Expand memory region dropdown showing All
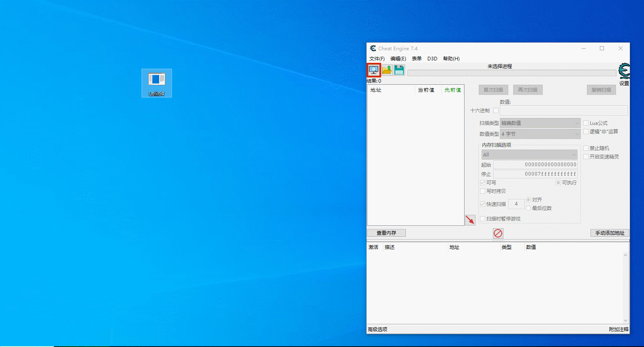This screenshot has width=644, height=347. 529,155
